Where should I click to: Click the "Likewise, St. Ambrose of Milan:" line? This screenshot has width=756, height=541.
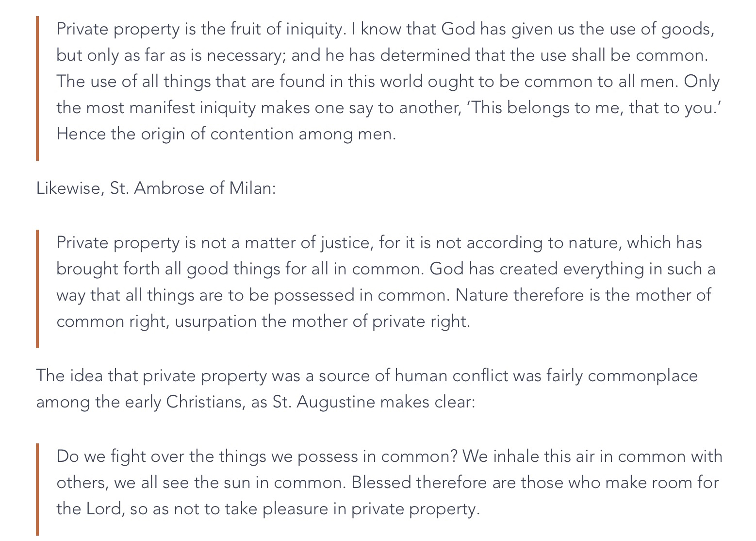(x=156, y=188)
